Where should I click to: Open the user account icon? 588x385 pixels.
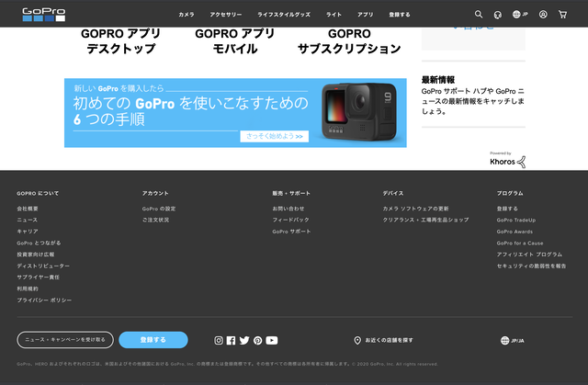tap(543, 15)
